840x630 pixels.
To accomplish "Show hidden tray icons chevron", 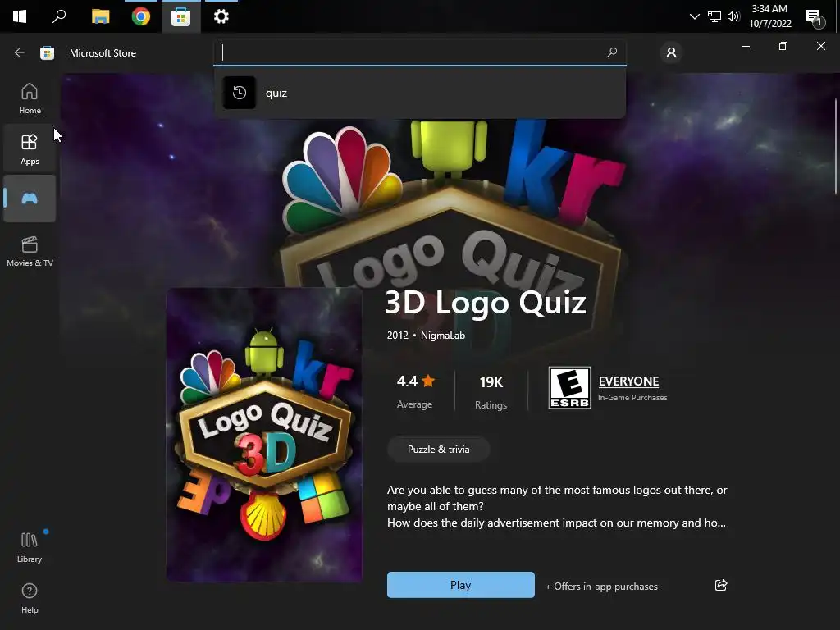I will (x=694, y=16).
